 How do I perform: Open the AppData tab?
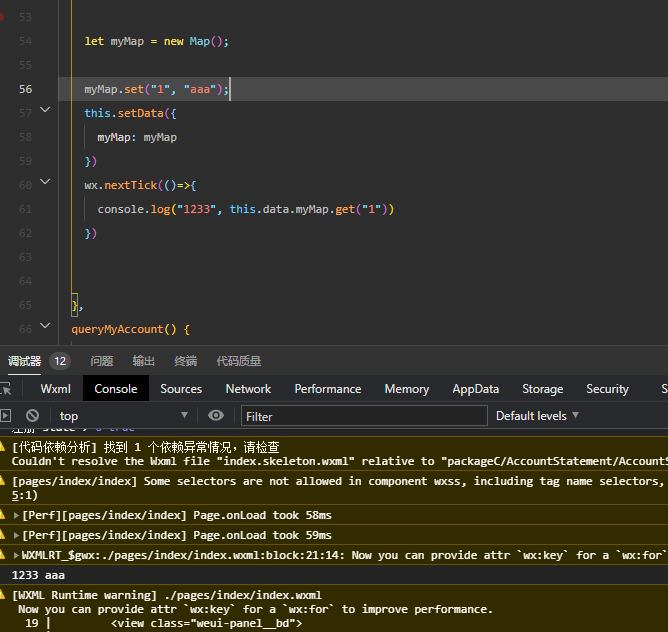(475, 389)
